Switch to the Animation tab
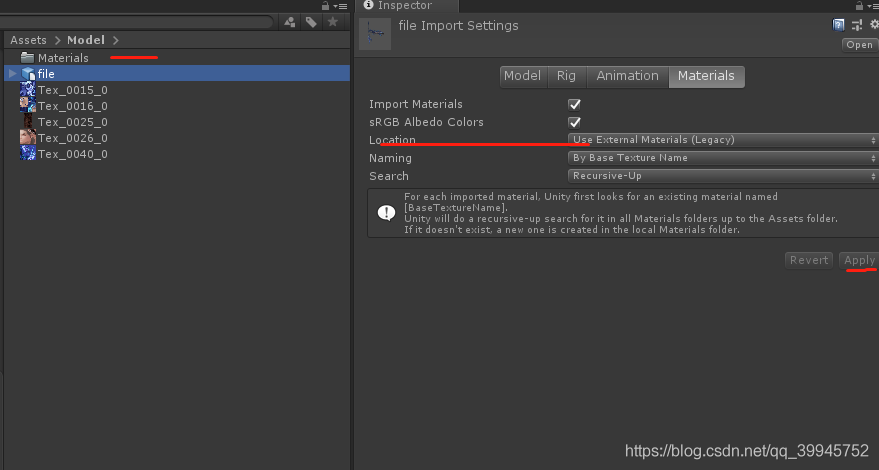 click(x=627, y=76)
